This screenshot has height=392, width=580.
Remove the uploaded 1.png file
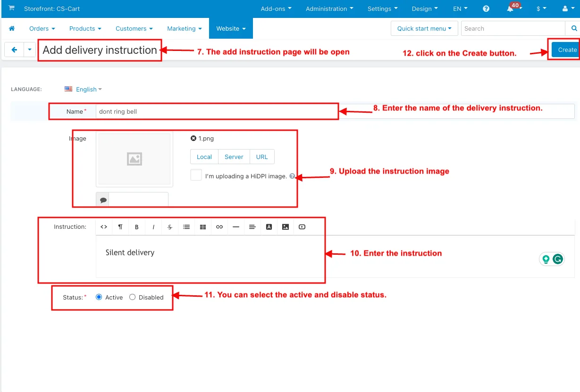coord(193,138)
